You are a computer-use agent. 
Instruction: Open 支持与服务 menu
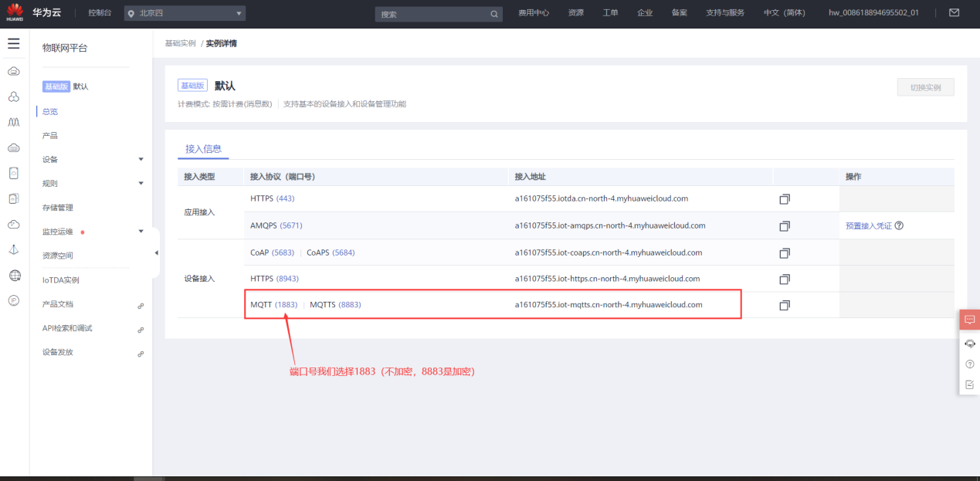coord(725,13)
